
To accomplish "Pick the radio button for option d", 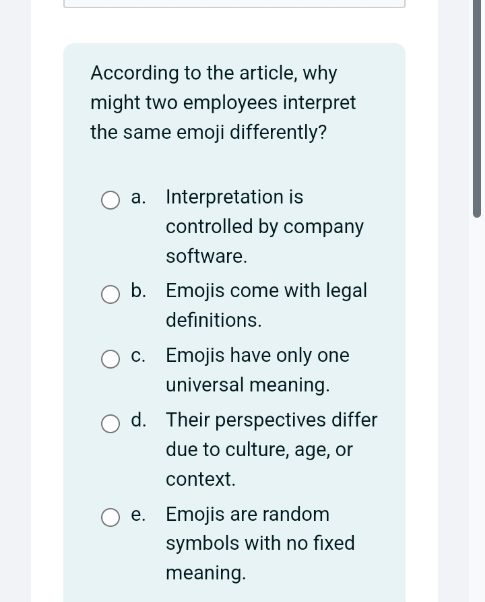I will pyautogui.click(x=110, y=423).
